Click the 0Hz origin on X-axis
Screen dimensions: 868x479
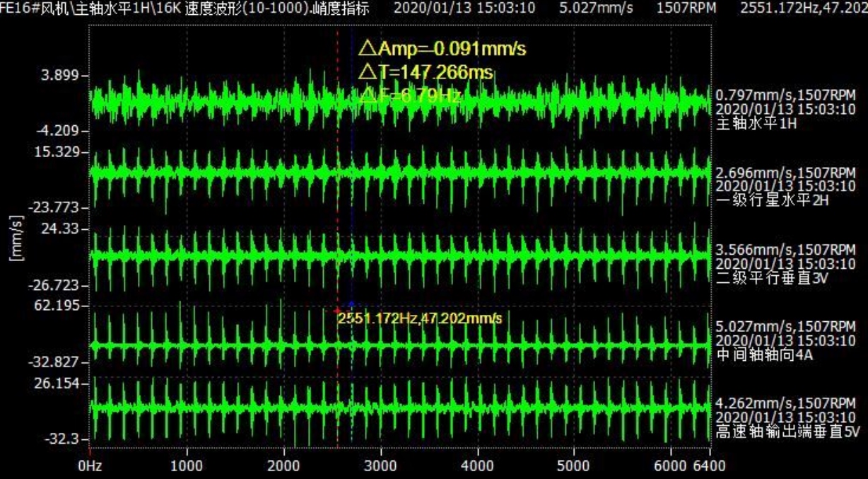90,466
